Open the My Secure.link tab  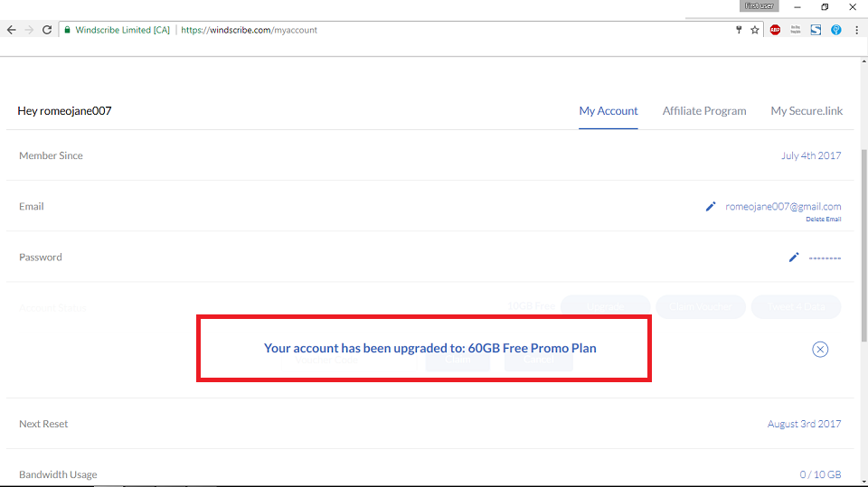click(x=807, y=110)
